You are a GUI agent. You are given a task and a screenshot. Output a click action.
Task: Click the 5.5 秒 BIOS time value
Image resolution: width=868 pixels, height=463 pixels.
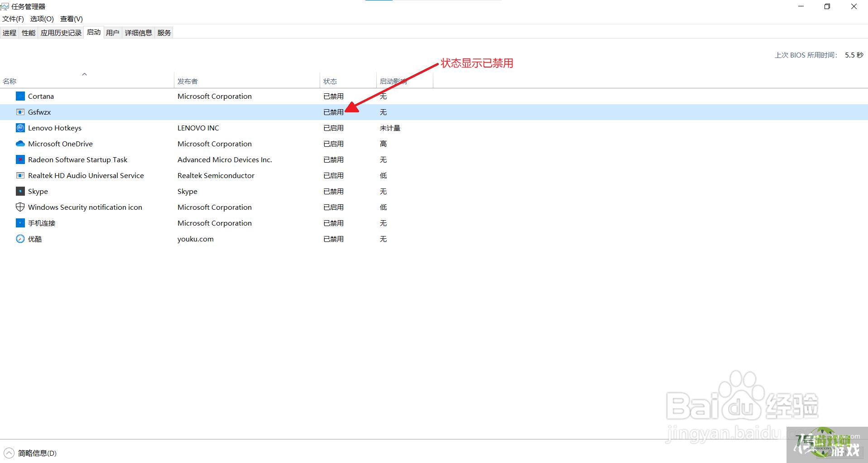pyautogui.click(x=854, y=55)
